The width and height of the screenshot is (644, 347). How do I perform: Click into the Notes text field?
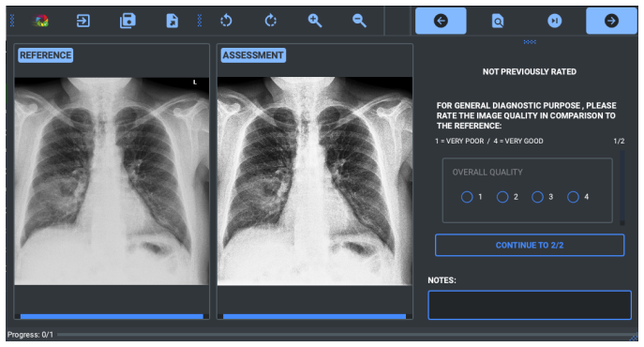[530, 305]
